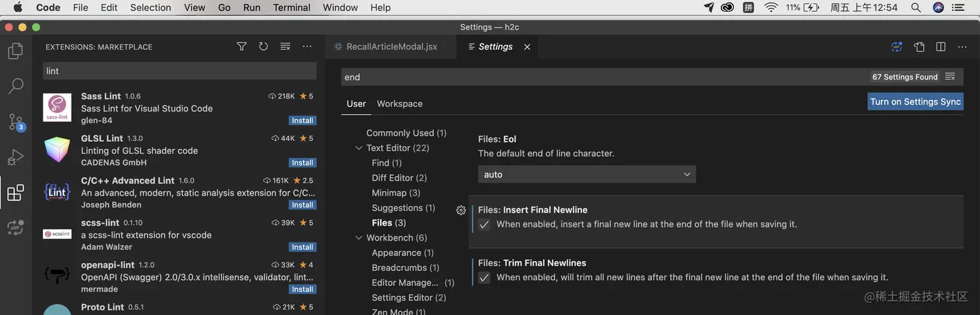
Task: Uncheck Trim Final Newlines checkbox
Action: [484, 277]
